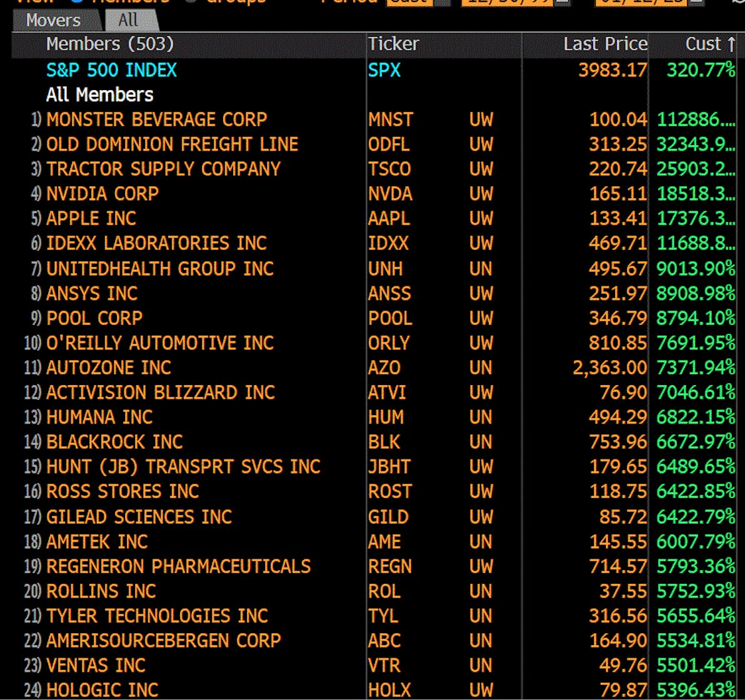Click ANSYS INC row
Image resolution: width=745 pixels, height=700 pixels.
[x=92, y=294]
